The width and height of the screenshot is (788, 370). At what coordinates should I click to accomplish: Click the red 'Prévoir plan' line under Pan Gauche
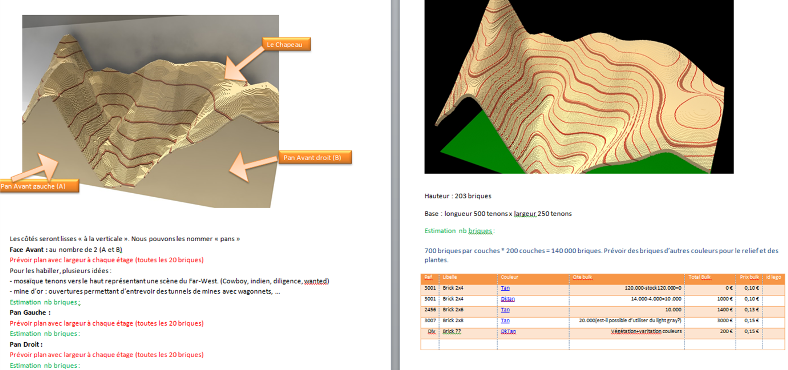pos(107,323)
